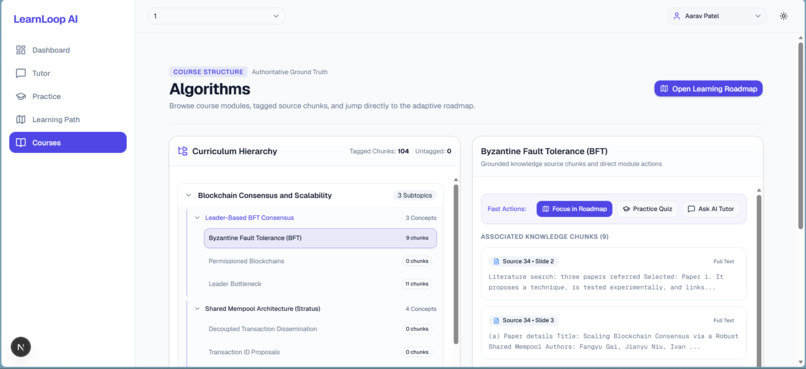The height and width of the screenshot is (369, 806).
Task: Click the Focus in Roadmap button
Action: pos(574,209)
